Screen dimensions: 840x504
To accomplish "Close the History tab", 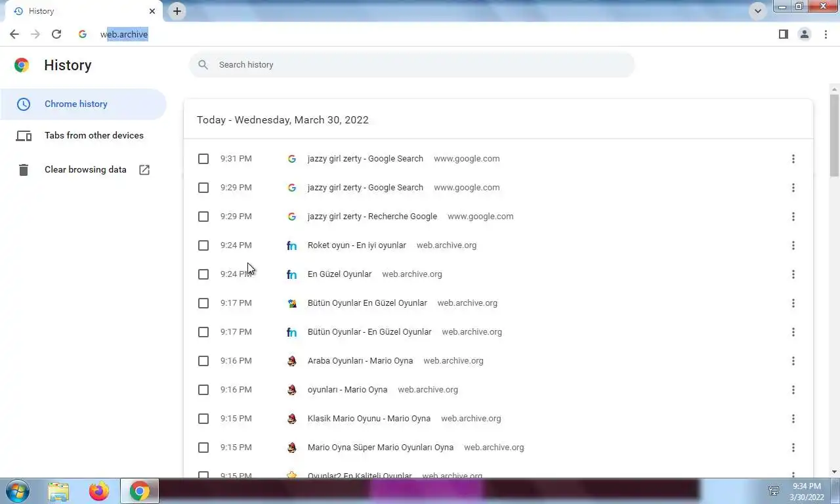I will pyautogui.click(x=152, y=11).
